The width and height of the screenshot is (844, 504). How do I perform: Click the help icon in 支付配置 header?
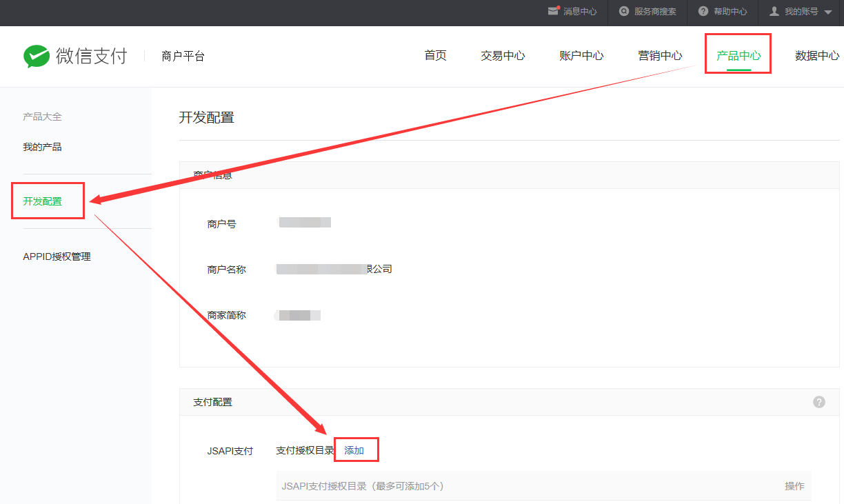point(819,402)
